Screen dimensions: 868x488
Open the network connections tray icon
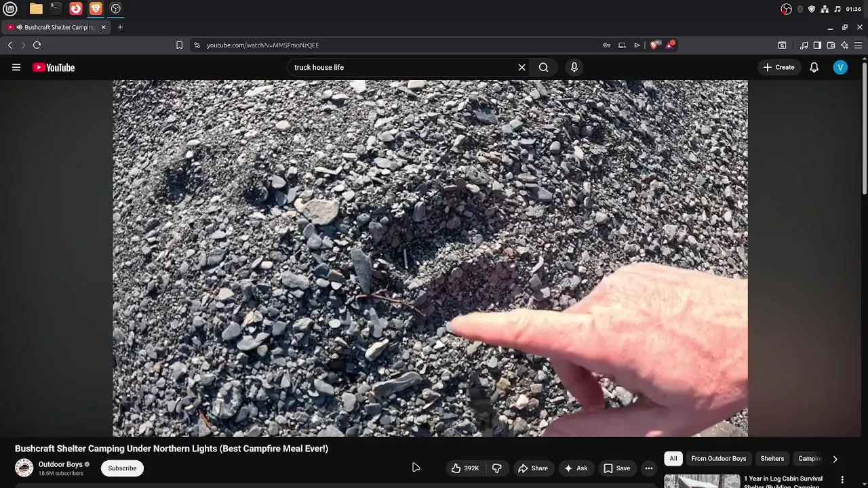pos(825,9)
